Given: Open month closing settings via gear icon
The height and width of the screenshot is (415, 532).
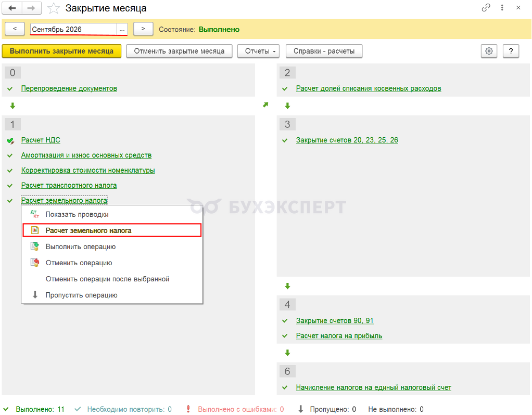Looking at the screenshot, I should tap(489, 51).
